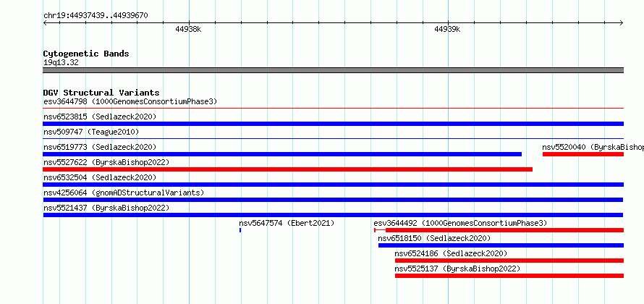Click the blue nsv6518150 variant bar
Image resolution: width=644 pixels, height=304 pixels.
tap(501, 245)
